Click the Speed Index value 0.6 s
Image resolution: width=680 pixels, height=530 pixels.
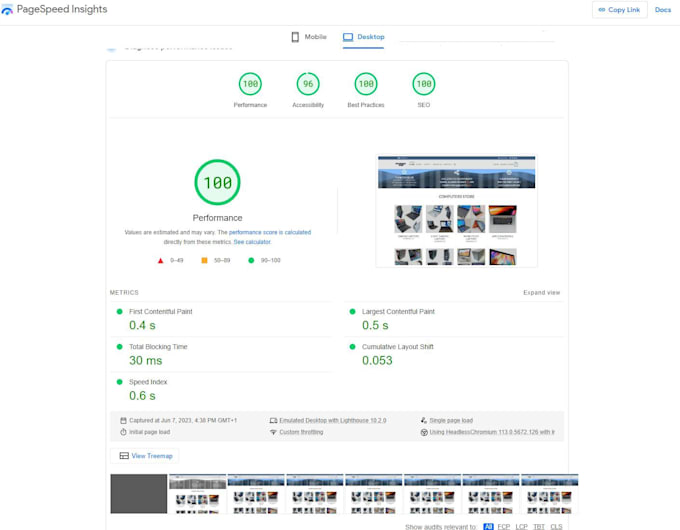click(x=142, y=396)
